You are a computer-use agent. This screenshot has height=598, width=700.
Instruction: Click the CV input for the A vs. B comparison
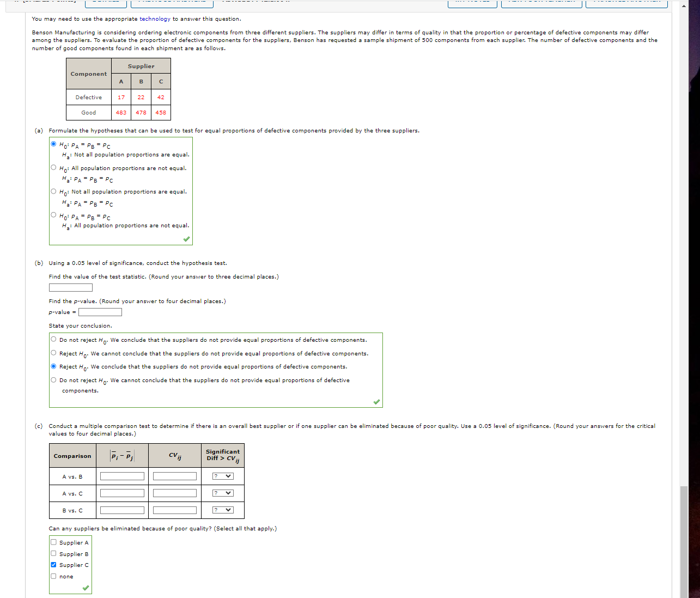(x=174, y=475)
